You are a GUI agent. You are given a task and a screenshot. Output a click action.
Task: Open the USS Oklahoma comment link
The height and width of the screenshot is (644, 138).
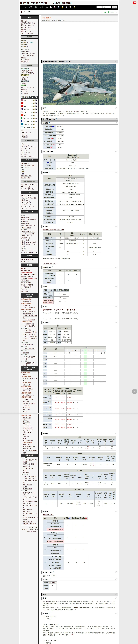[28, 440]
